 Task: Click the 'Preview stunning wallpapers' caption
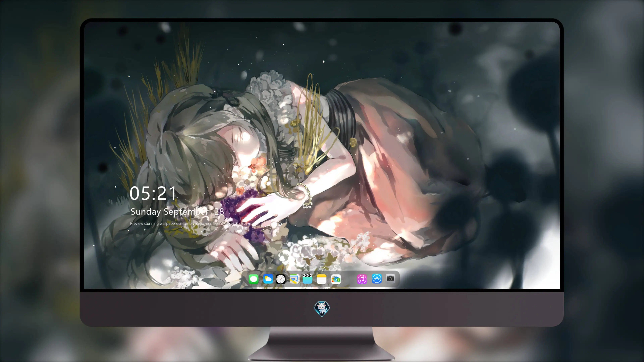coord(195,223)
